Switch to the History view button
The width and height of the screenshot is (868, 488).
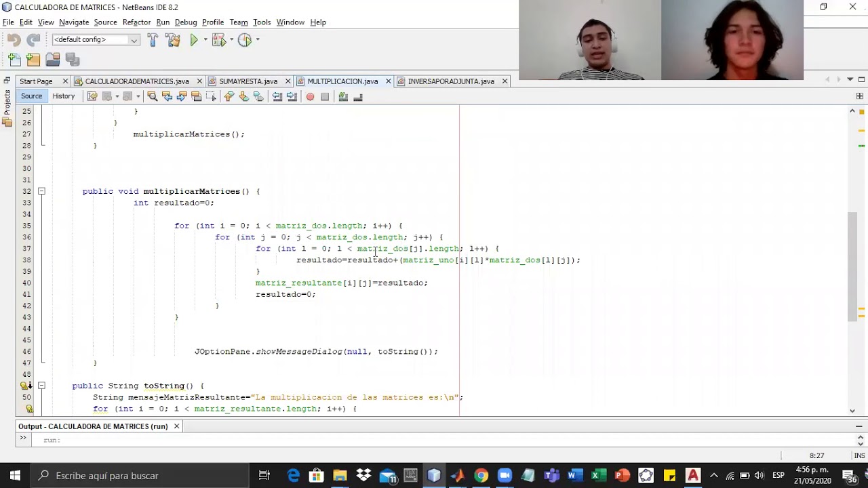point(64,96)
